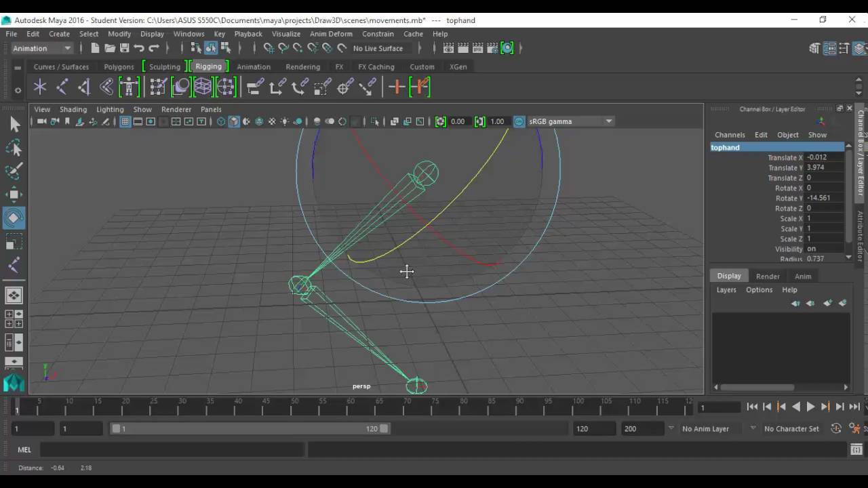Viewport: 868px width, 488px height.
Task: Toggle smooth shade all in the viewport toolbar
Action: [x=234, y=122]
